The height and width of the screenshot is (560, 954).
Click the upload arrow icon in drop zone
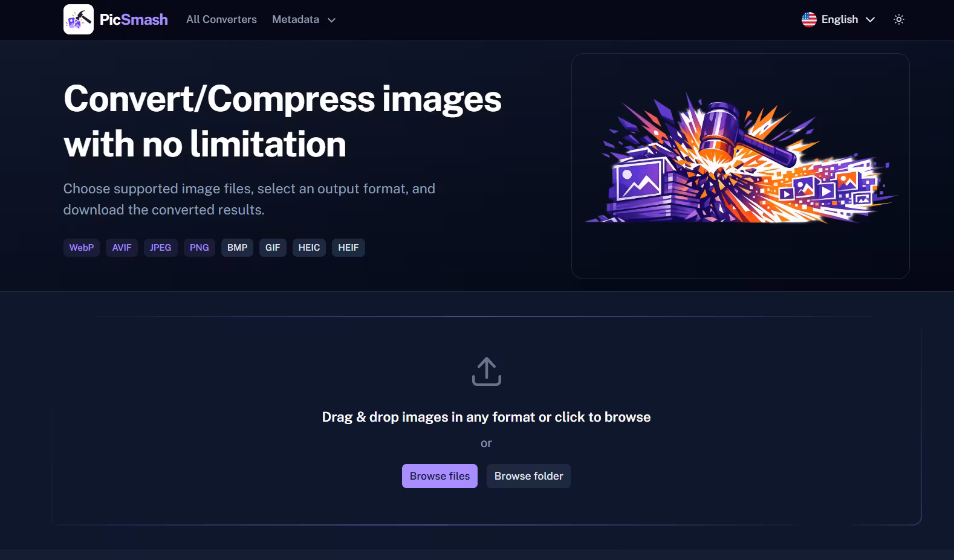point(487,372)
